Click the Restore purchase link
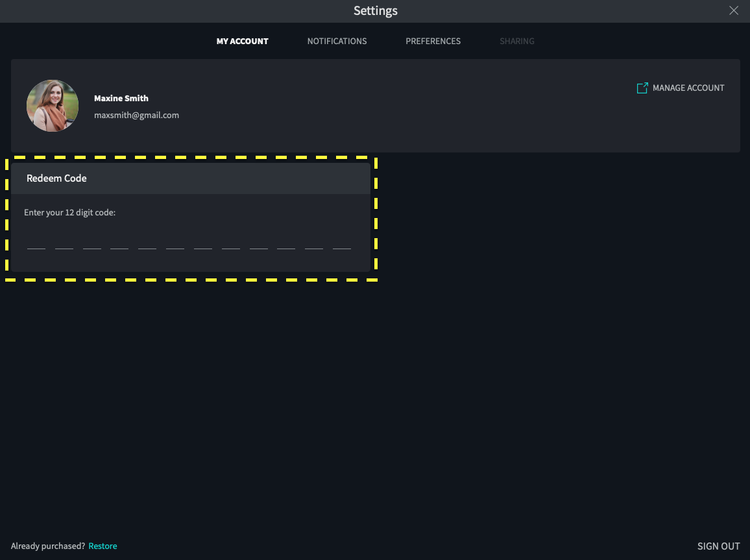Screen dimensions: 750x560 [103, 546]
